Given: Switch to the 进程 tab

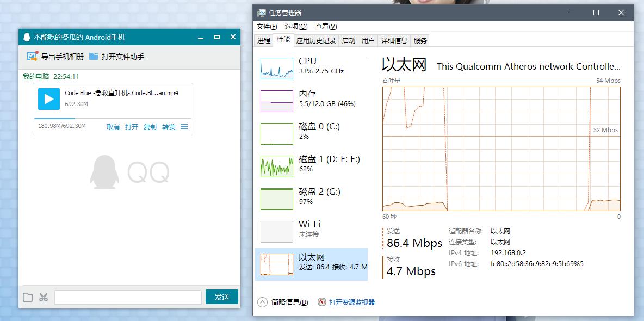Looking at the screenshot, I should point(263,40).
